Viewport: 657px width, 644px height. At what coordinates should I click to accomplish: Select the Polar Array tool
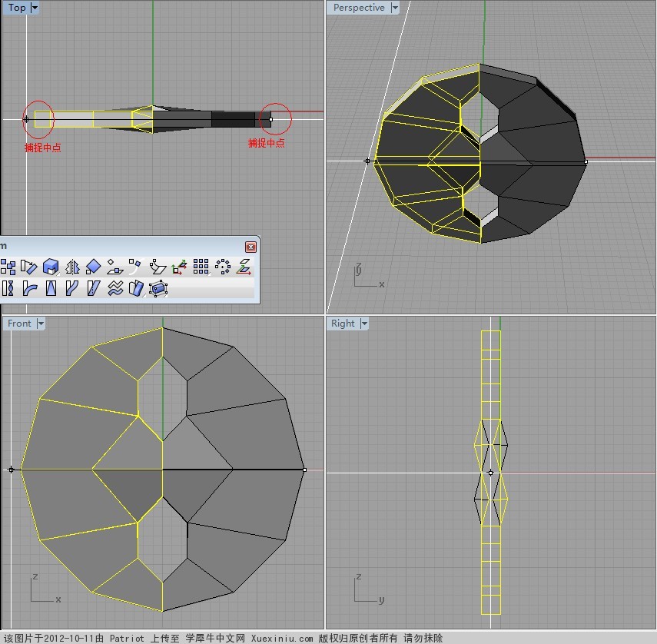pos(223,267)
